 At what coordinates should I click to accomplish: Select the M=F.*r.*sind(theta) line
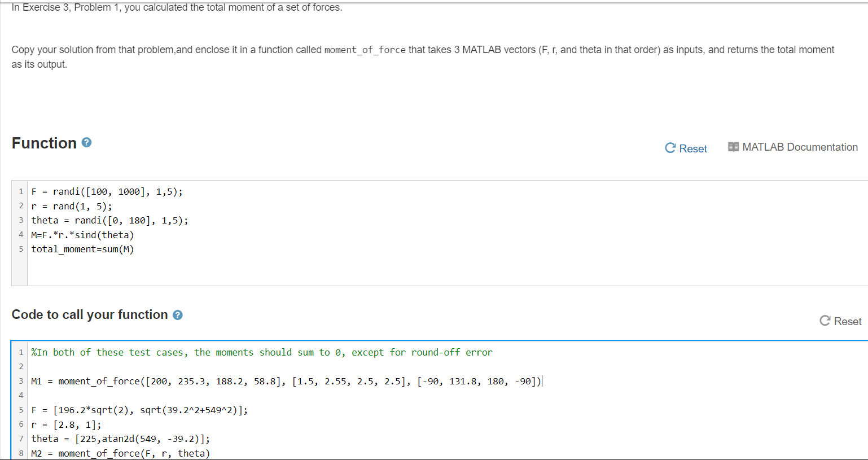(82, 234)
